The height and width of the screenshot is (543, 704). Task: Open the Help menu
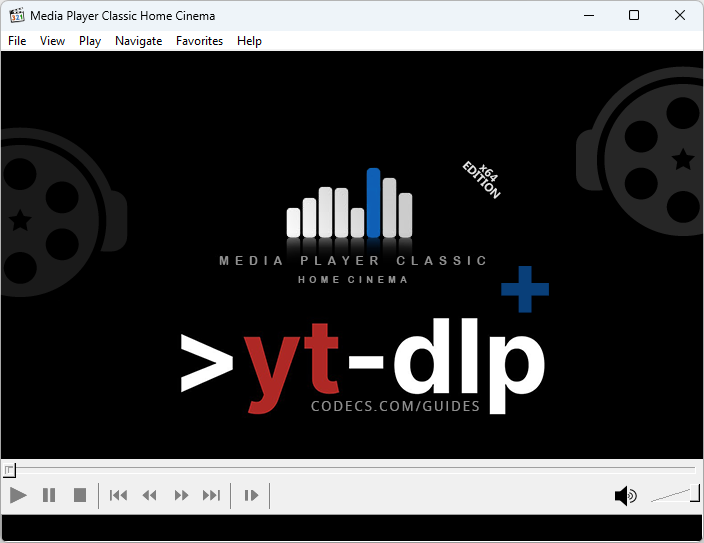tap(249, 41)
